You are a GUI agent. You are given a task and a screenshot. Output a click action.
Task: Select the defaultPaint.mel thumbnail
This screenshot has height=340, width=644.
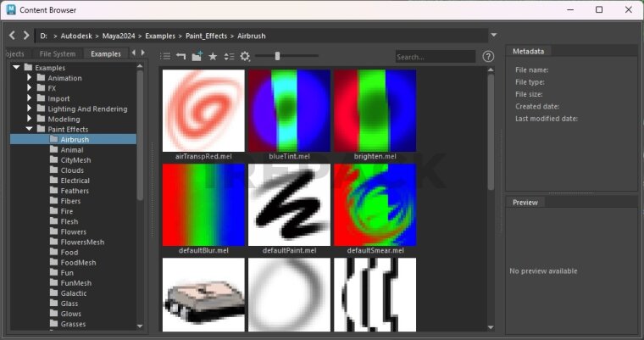click(289, 204)
